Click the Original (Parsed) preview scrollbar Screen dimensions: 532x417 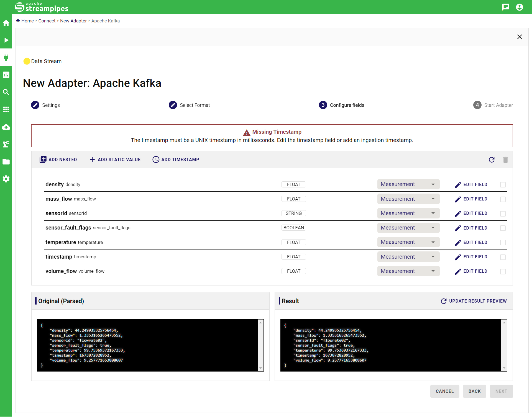(x=260, y=345)
